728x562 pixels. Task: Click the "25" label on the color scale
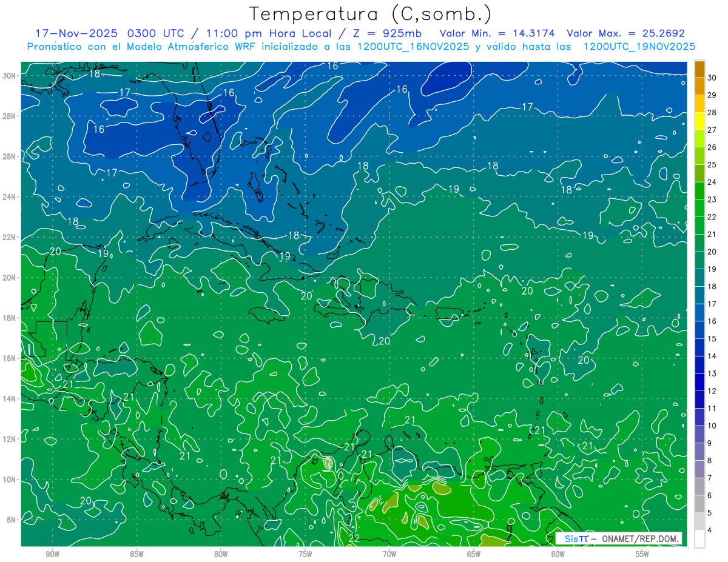pyautogui.click(x=712, y=165)
